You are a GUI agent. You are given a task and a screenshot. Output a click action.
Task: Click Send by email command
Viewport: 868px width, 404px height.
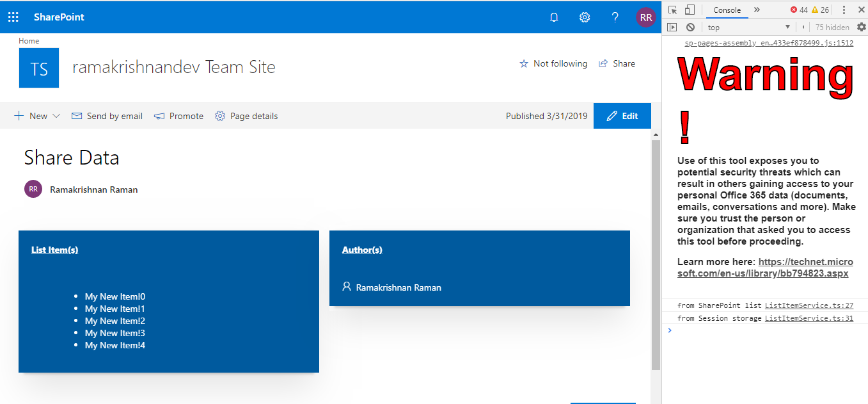[107, 116]
